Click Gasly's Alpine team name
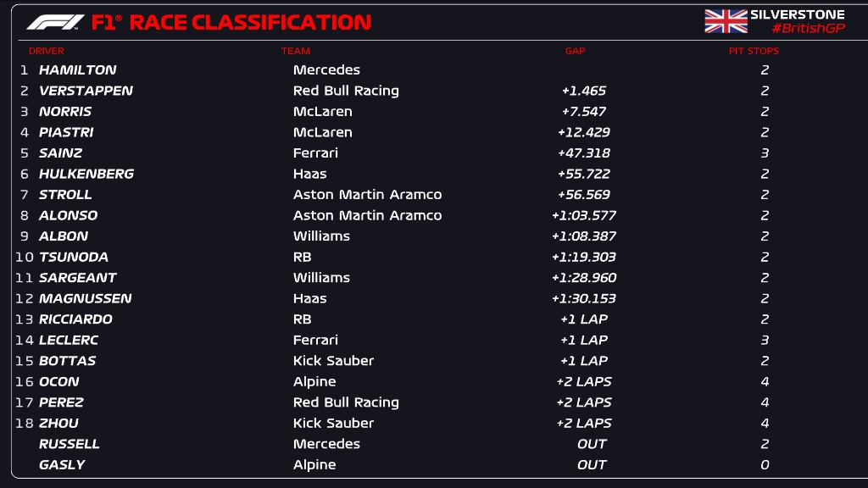868x488 pixels. (314, 465)
